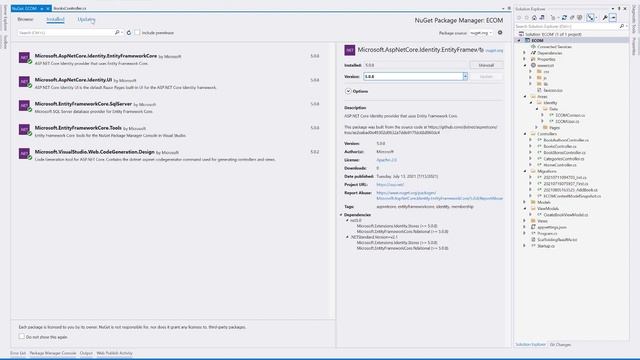Open Properties wrench in Solution Explorer toolbar
The image size is (640, 360).
[605, 18]
